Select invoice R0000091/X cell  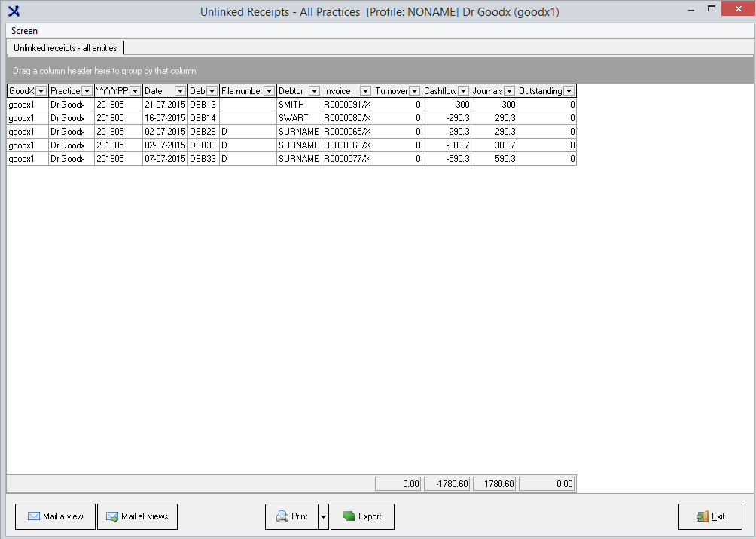pos(348,105)
